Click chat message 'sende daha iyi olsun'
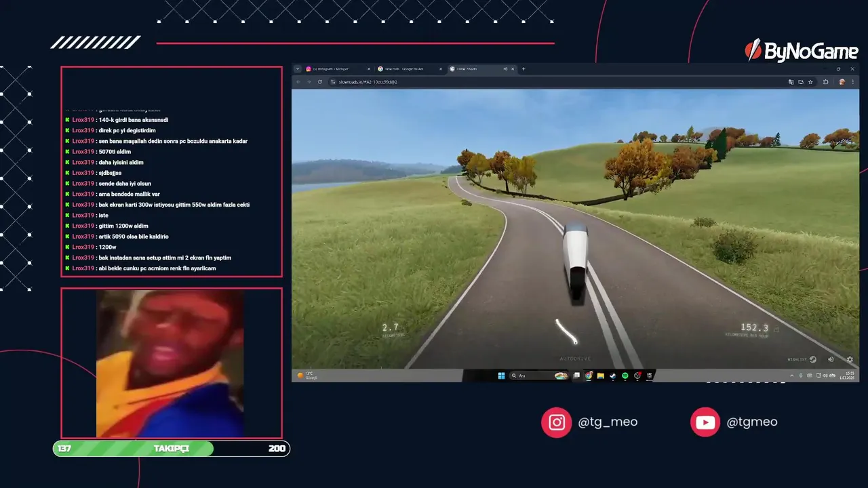 [125, 184]
